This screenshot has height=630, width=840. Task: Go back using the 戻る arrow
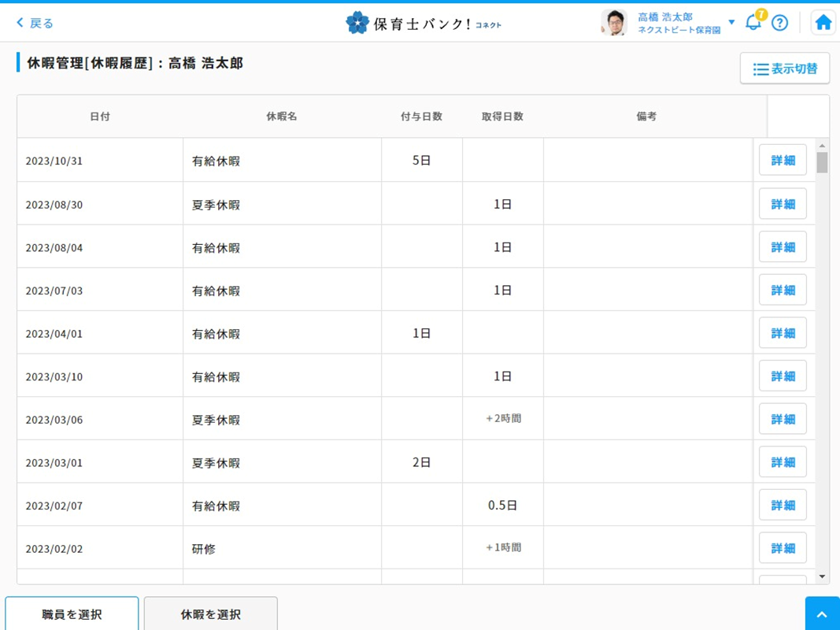(x=35, y=23)
